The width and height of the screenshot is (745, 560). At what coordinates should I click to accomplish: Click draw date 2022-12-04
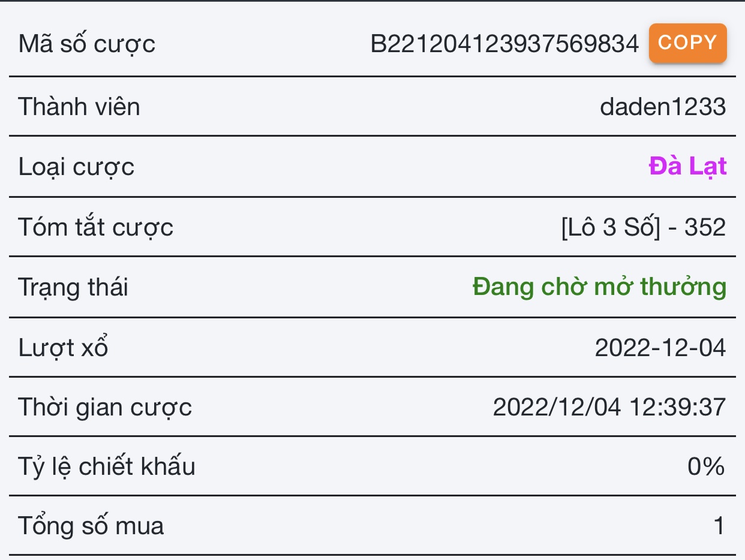tap(660, 348)
